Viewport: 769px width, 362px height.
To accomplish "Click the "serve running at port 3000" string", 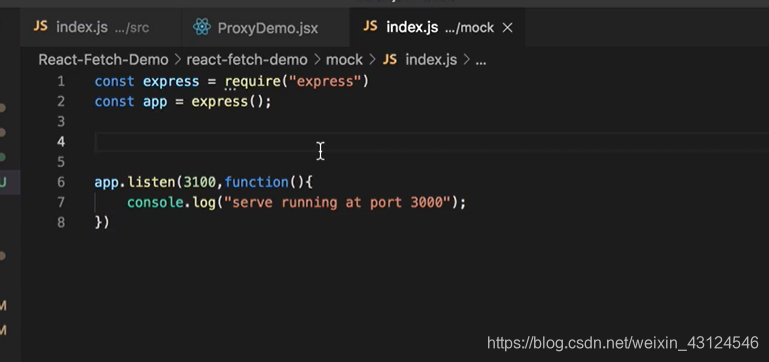I will pos(337,202).
